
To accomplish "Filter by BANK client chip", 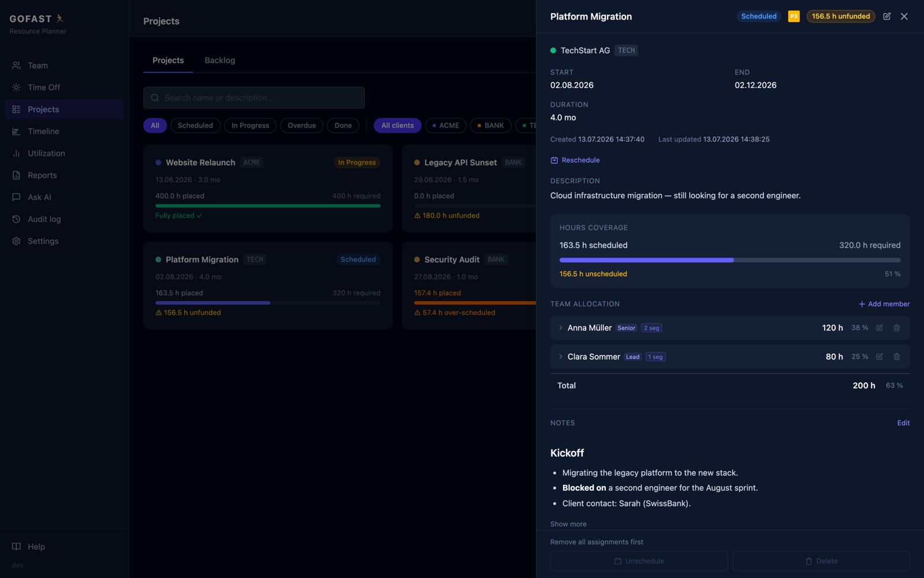I will pyautogui.click(x=491, y=125).
